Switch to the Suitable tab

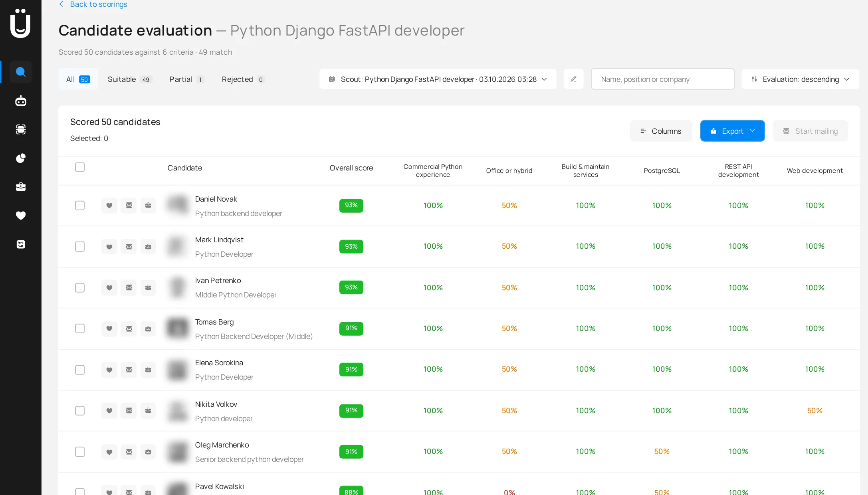pos(129,79)
